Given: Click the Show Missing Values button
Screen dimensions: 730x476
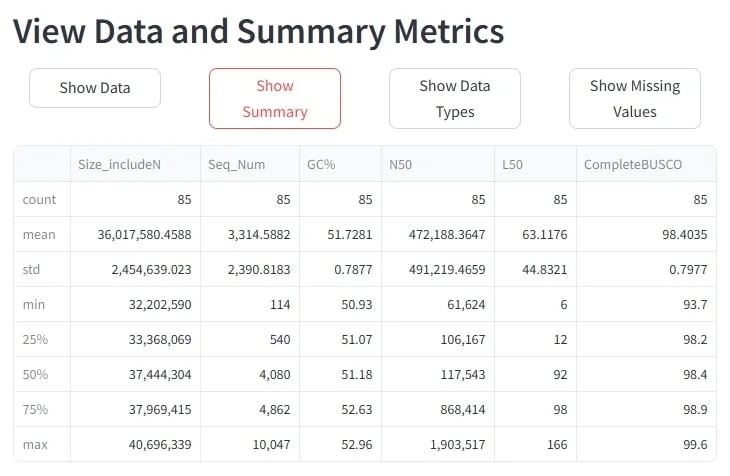Looking at the screenshot, I should click(634, 99).
